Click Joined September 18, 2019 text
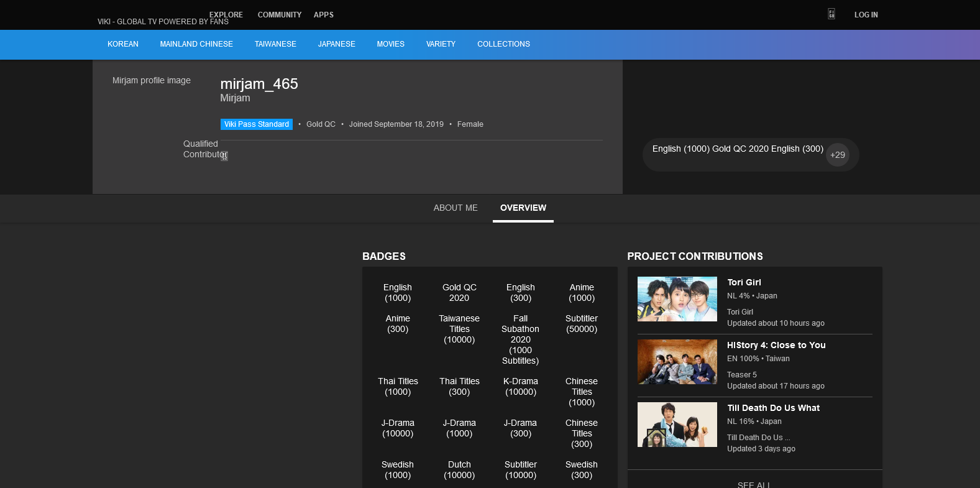 [396, 124]
